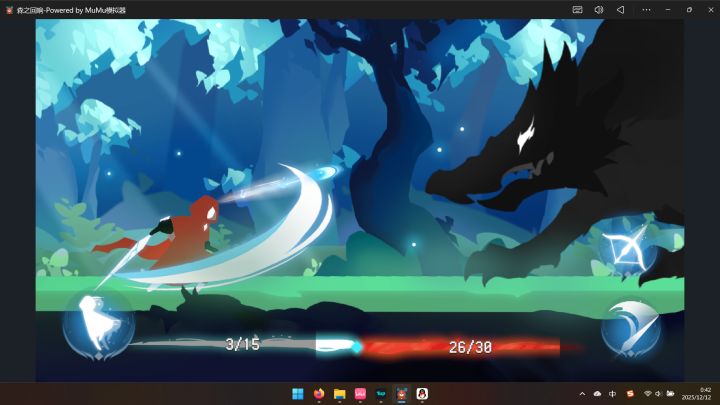Open the clock and date panel

pos(696,394)
